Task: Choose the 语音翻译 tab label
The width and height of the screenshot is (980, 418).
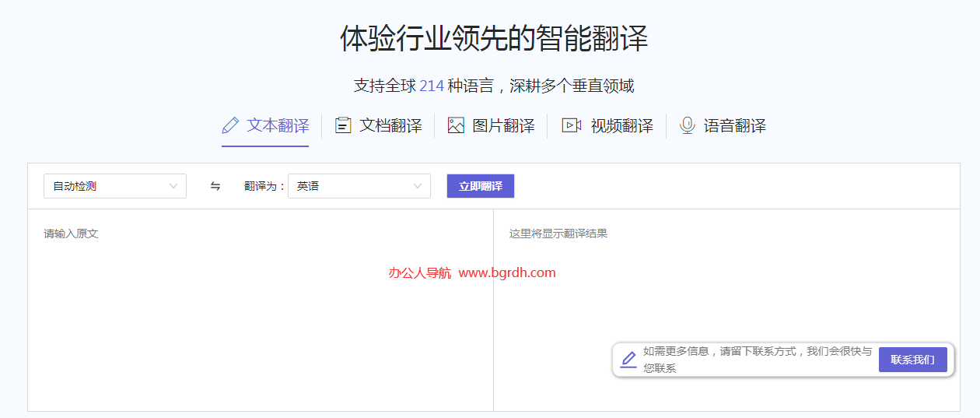Action: pyautogui.click(x=735, y=125)
